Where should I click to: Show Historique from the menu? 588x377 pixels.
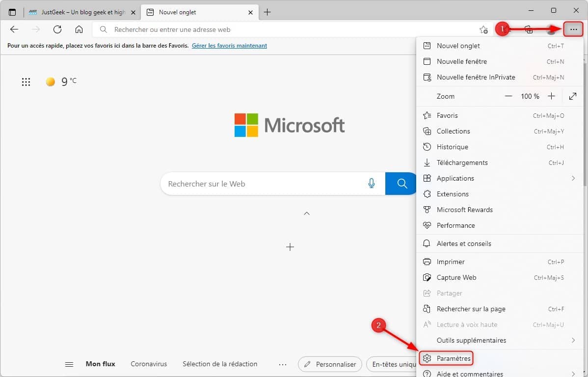pos(500,147)
